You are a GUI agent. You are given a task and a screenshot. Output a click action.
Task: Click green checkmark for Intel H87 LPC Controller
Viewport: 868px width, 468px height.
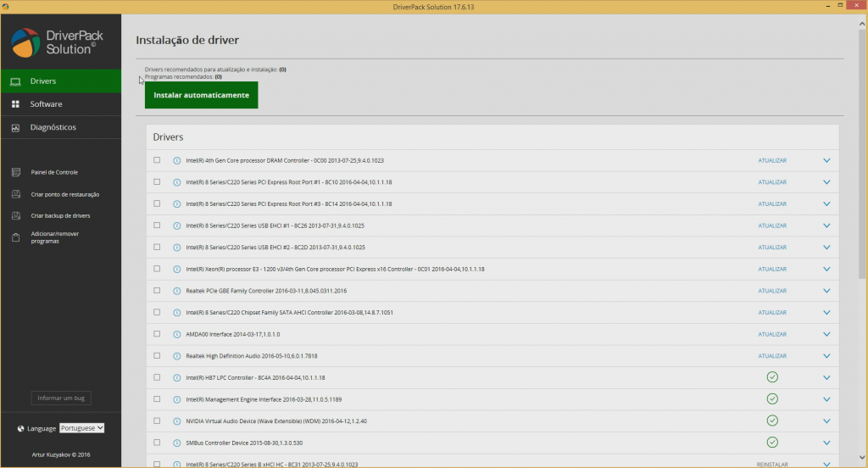click(772, 377)
